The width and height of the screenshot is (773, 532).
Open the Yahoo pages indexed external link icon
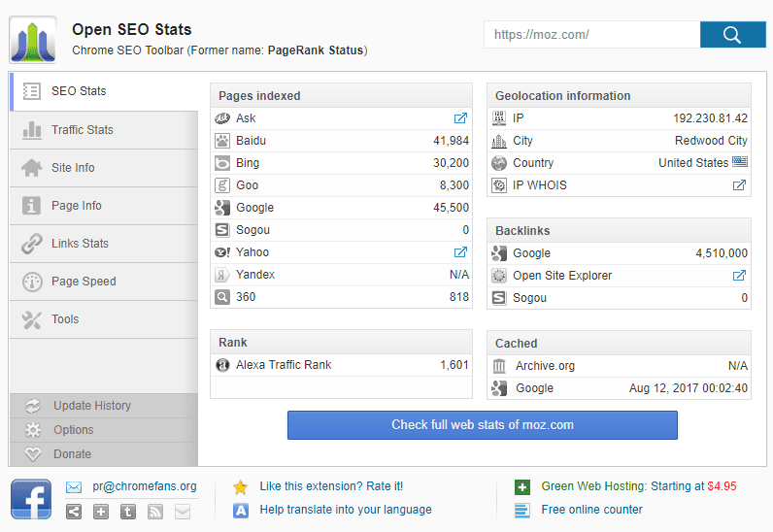[x=460, y=252]
